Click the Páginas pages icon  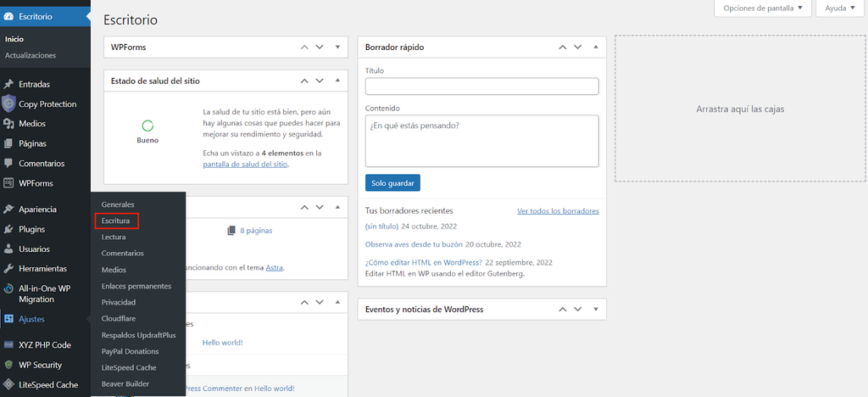click(x=8, y=143)
